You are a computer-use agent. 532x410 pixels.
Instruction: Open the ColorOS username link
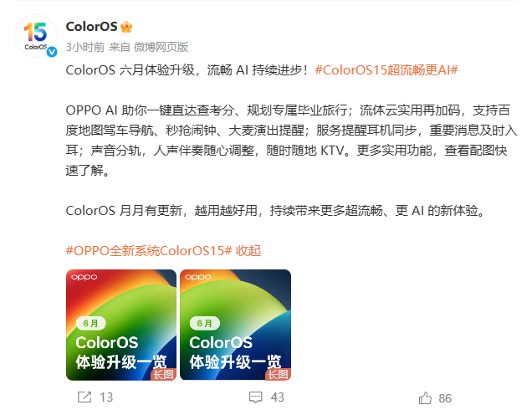tap(91, 27)
